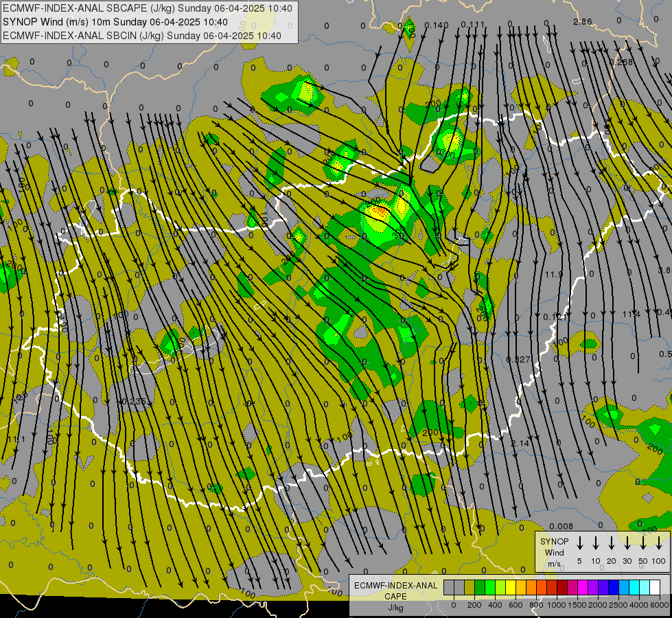Image resolution: width=672 pixels, height=618 pixels.
Task: Pick the white swatch in CAPE legend
Action: coord(654,587)
